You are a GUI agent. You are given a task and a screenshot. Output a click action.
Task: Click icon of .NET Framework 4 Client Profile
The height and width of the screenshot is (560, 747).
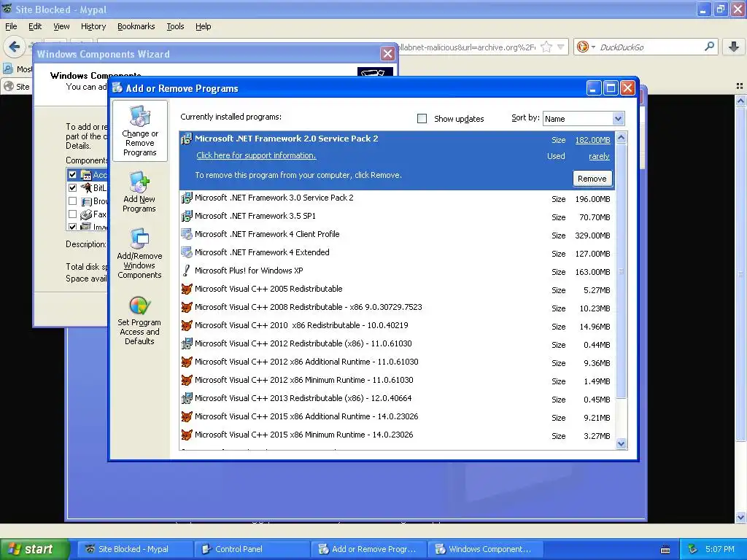(x=186, y=234)
